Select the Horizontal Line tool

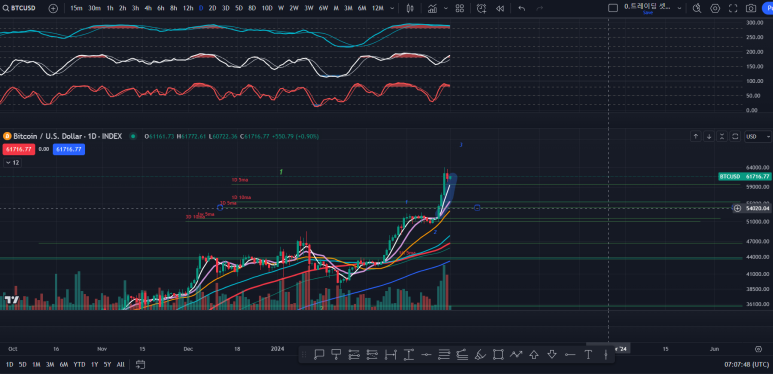click(x=426, y=354)
